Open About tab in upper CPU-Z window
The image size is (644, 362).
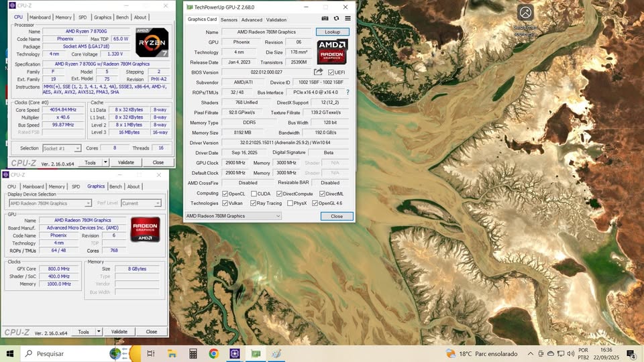140,17
